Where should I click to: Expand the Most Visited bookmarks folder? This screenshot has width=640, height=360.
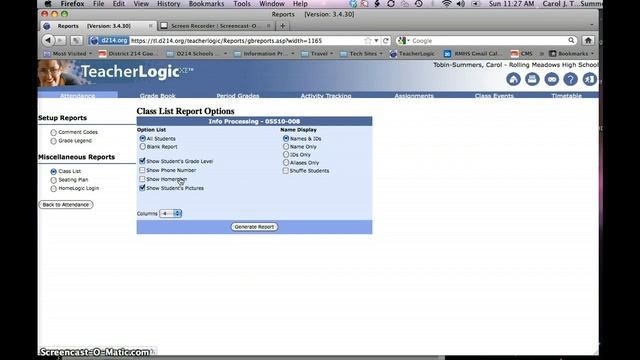(x=67, y=53)
